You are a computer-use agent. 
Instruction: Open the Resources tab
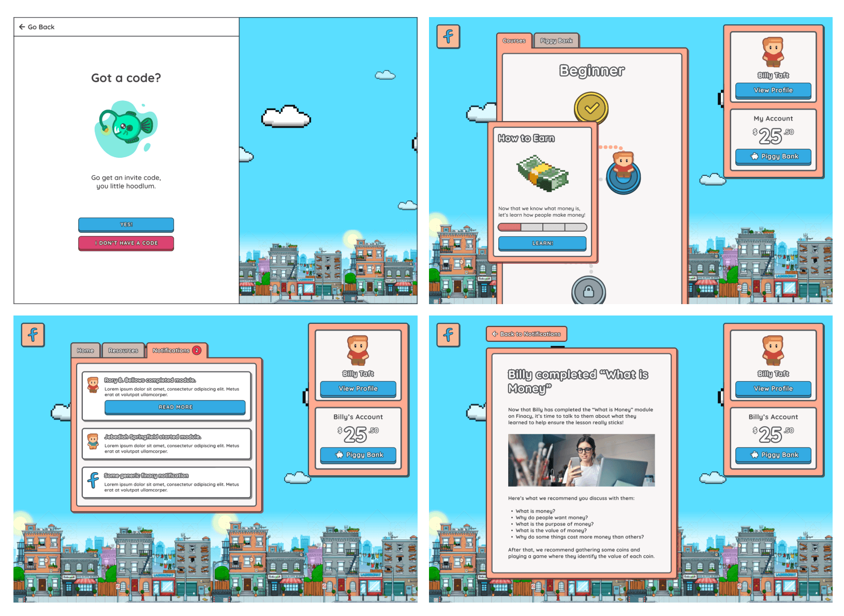coord(124,350)
